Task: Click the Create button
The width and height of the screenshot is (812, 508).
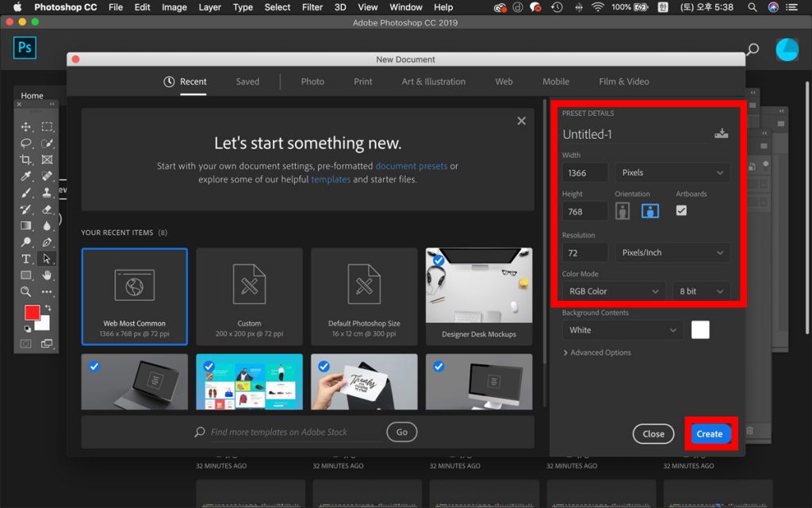Action: coord(710,434)
